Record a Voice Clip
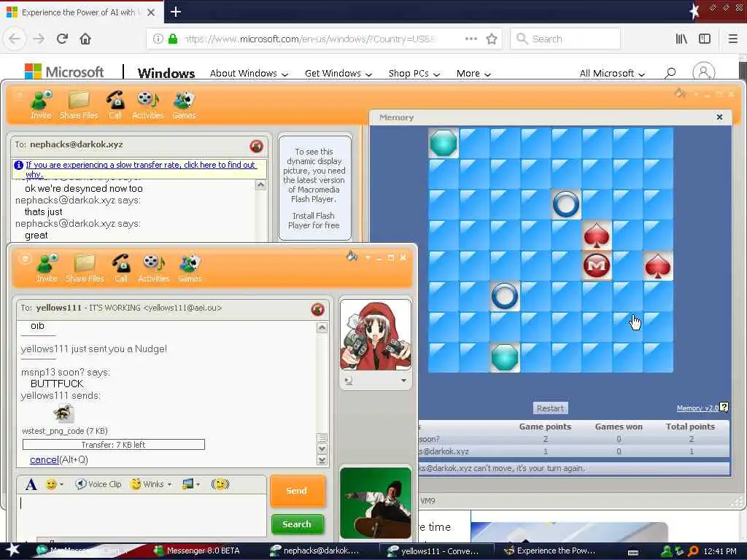The height and width of the screenshot is (560, 747). coord(98,484)
